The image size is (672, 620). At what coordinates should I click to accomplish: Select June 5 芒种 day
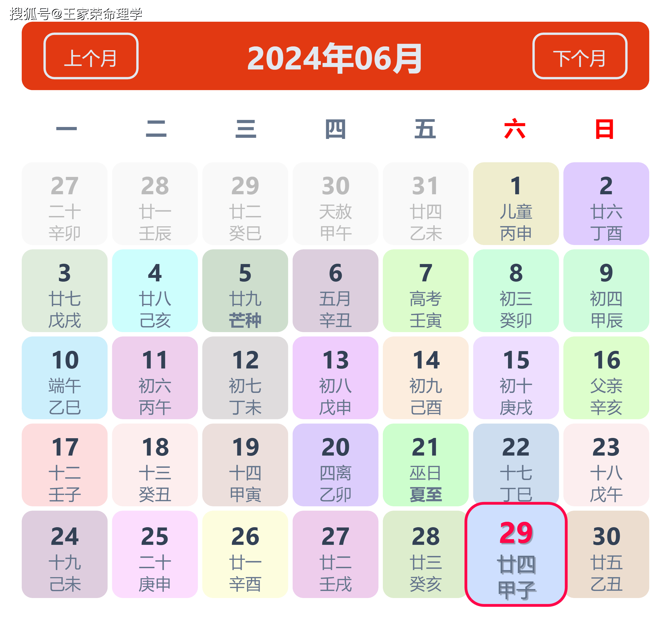(245, 291)
